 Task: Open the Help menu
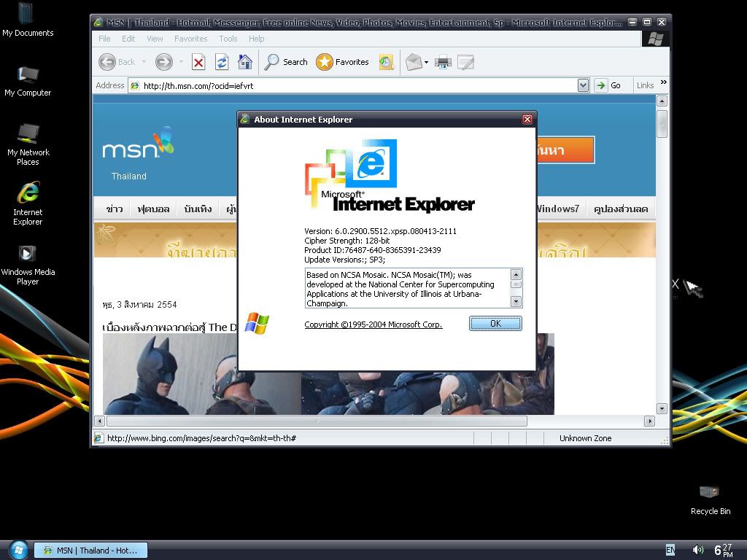point(256,39)
